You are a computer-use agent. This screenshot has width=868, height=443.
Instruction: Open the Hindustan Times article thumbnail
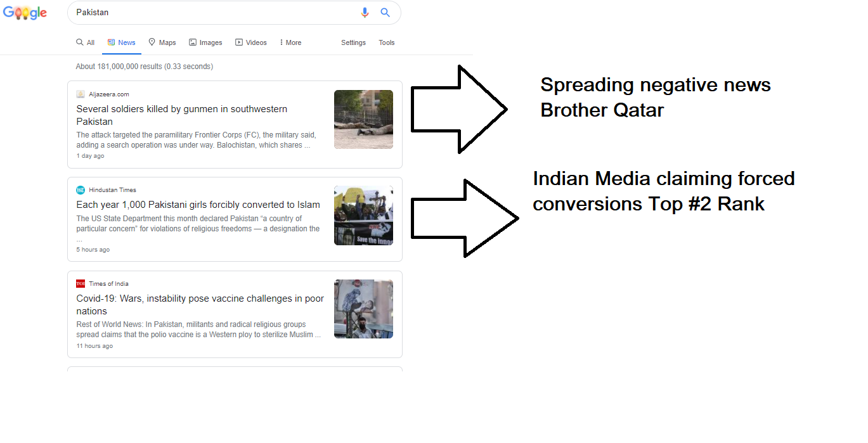pyautogui.click(x=363, y=215)
